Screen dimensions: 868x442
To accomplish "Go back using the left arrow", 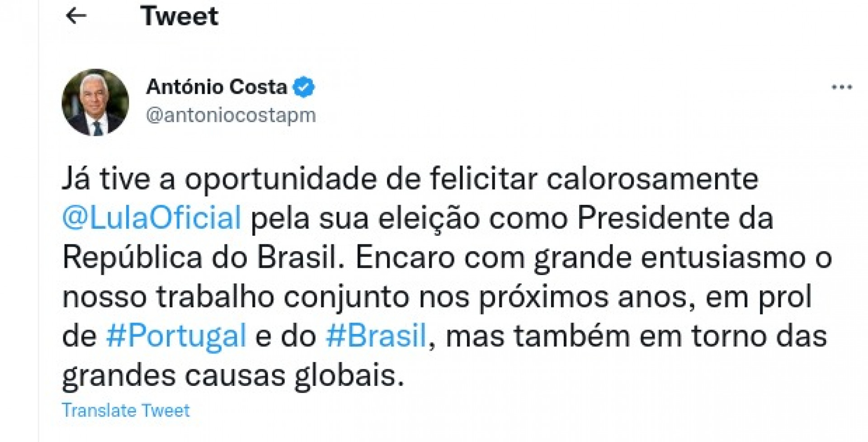I will pyautogui.click(x=76, y=16).
